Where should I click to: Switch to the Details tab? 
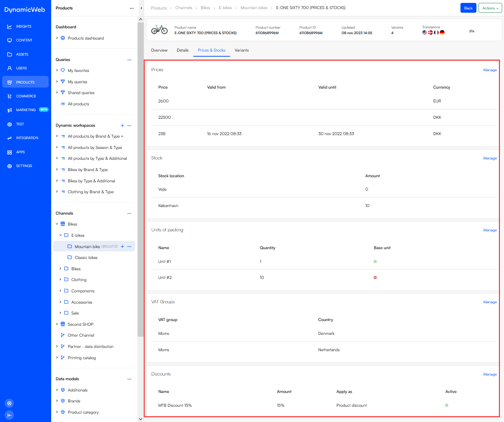183,50
